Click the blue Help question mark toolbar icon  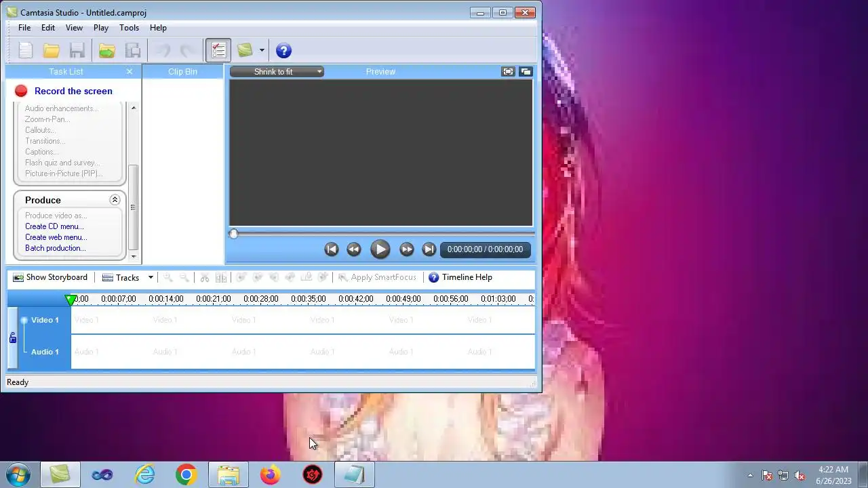pos(283,50)
